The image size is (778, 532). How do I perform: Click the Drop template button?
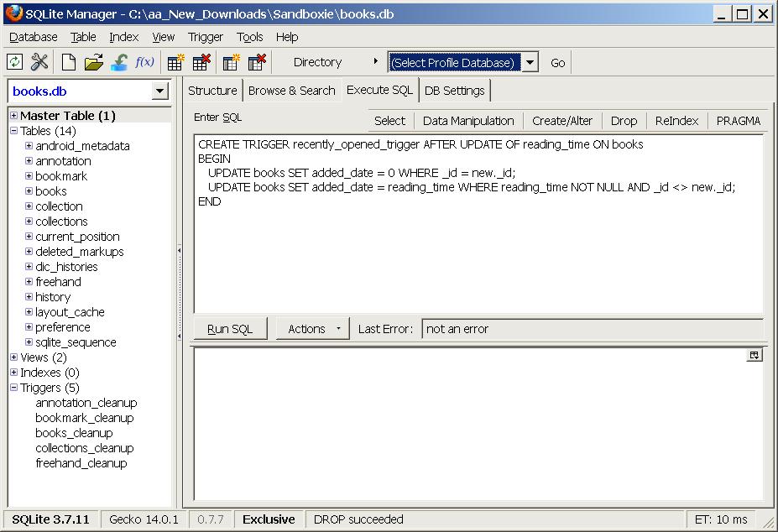624,121
